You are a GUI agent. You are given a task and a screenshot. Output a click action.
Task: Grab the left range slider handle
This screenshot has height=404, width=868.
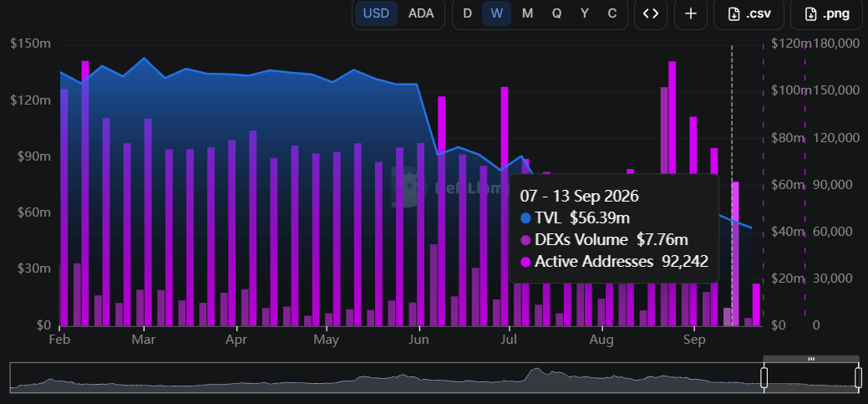[764, 377]
